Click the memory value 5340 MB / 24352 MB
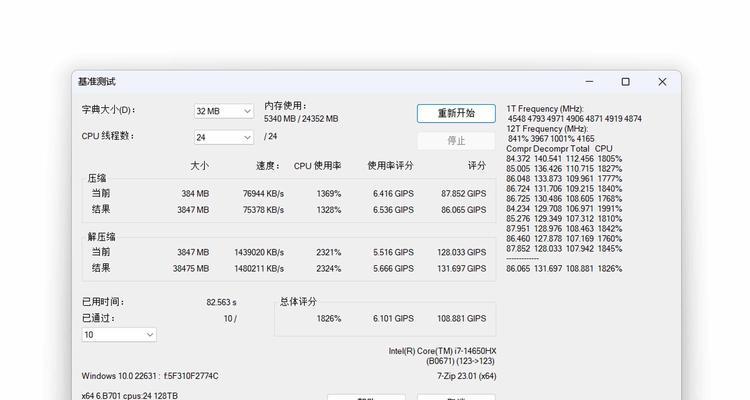The height and width of the screenshot is (400, 750). [301, 119]
